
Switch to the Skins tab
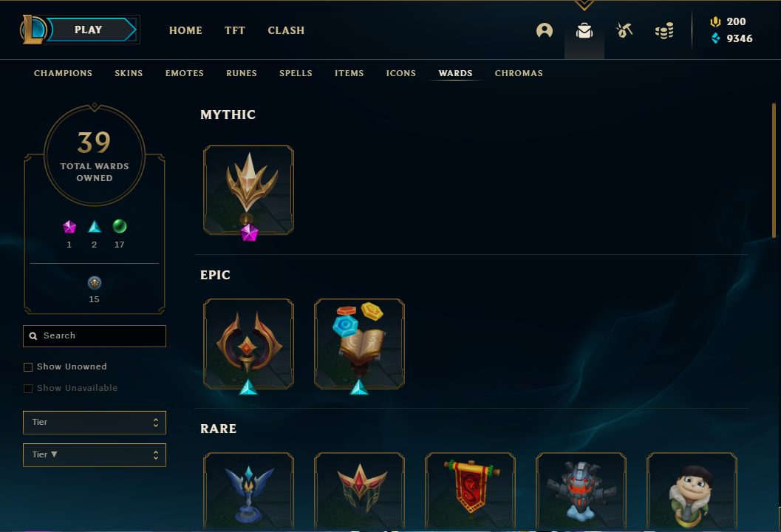tap(129, 73)
